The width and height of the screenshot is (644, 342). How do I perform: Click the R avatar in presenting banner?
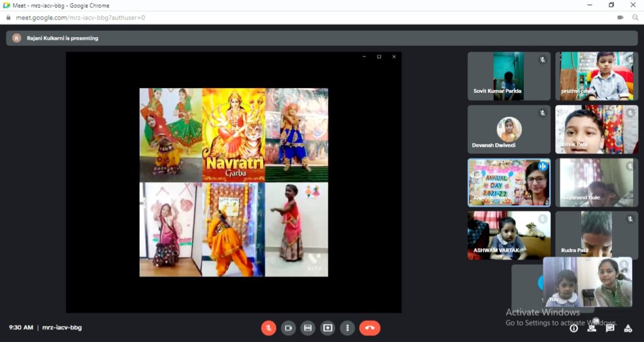[x=17, y=38]
